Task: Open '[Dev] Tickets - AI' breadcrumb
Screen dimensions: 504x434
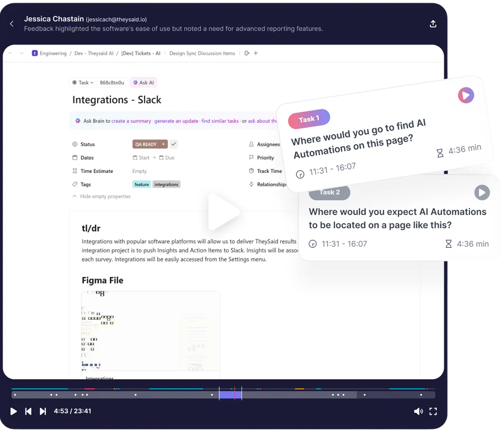Action: (x=141, y=53)
